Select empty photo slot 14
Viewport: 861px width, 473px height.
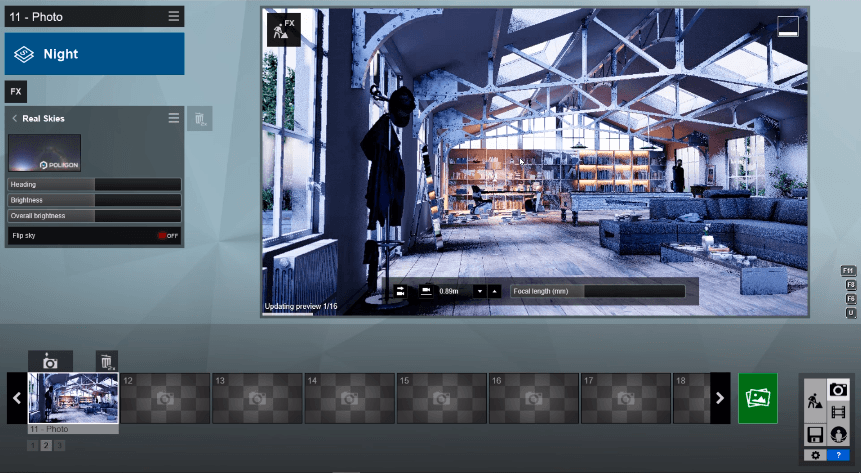(349, 398)
